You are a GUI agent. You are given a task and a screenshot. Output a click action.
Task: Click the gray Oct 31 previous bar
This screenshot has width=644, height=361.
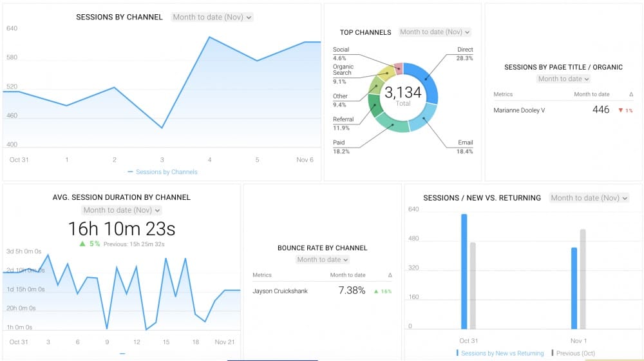(473, 286)
